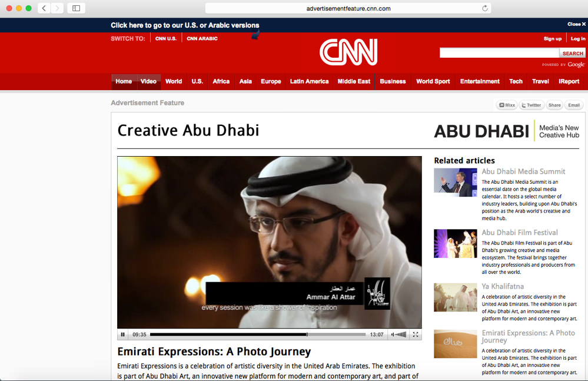This screenshot has width=588, height=381.
Task: Open the Abu Dhabi Film Festival article link
Action: click(520, 233)
